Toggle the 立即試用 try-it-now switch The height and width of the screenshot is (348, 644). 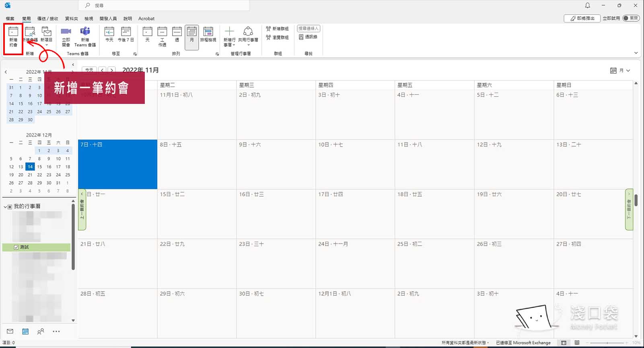coord(631,18)
